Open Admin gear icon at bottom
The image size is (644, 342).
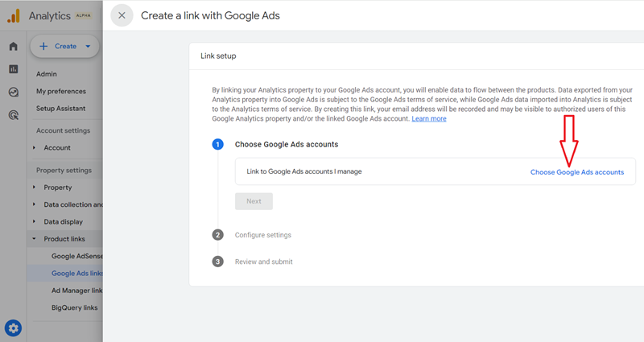point(13,328)
